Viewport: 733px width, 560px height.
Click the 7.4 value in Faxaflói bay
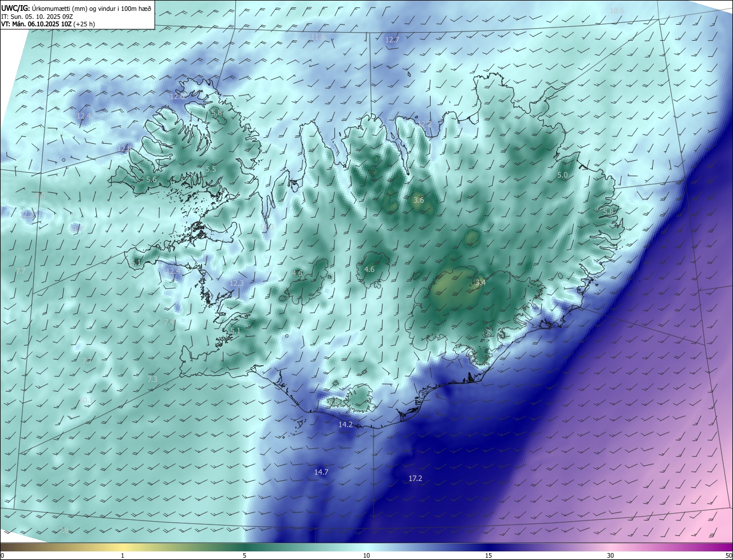click(170, 322)
